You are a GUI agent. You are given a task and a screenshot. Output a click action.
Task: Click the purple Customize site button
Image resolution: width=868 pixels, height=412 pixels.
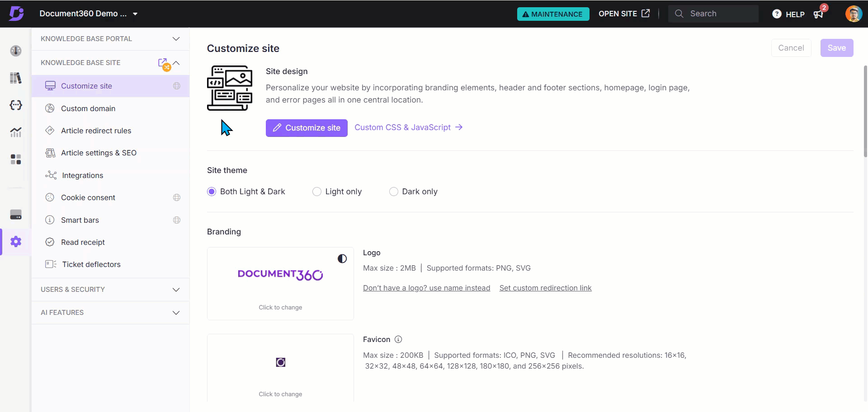[x=307, y=128]
